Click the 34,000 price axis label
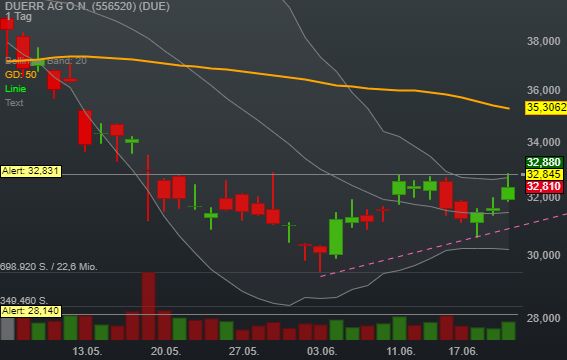 pyautogui.click(x=543, y=142)
